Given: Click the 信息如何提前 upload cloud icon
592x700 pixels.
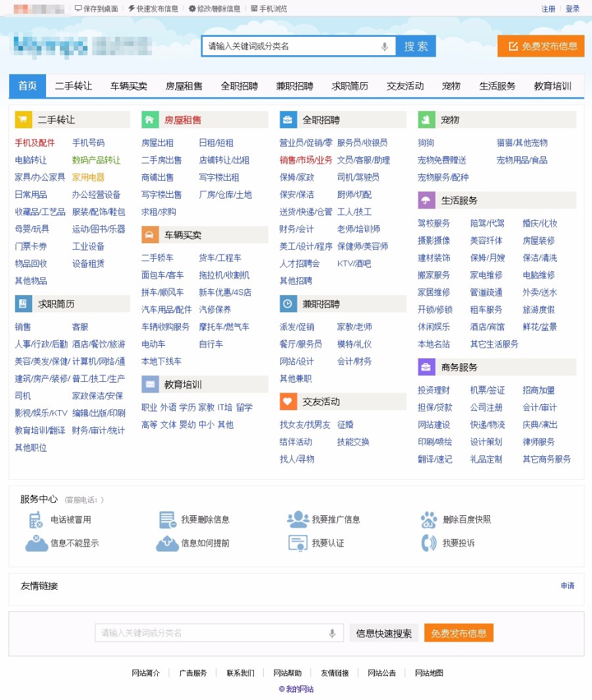Looking at the screenshot, I should [166, 543].
